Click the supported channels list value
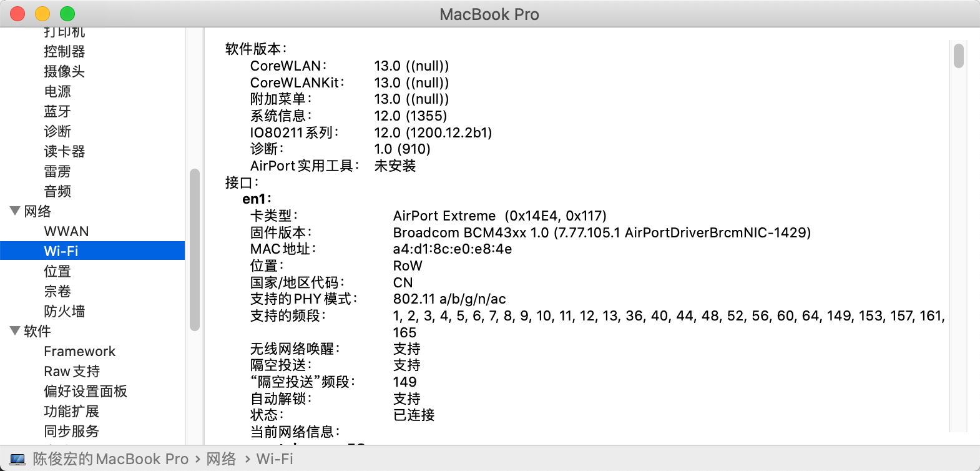980x471 pixels. [x=669, y=324]
